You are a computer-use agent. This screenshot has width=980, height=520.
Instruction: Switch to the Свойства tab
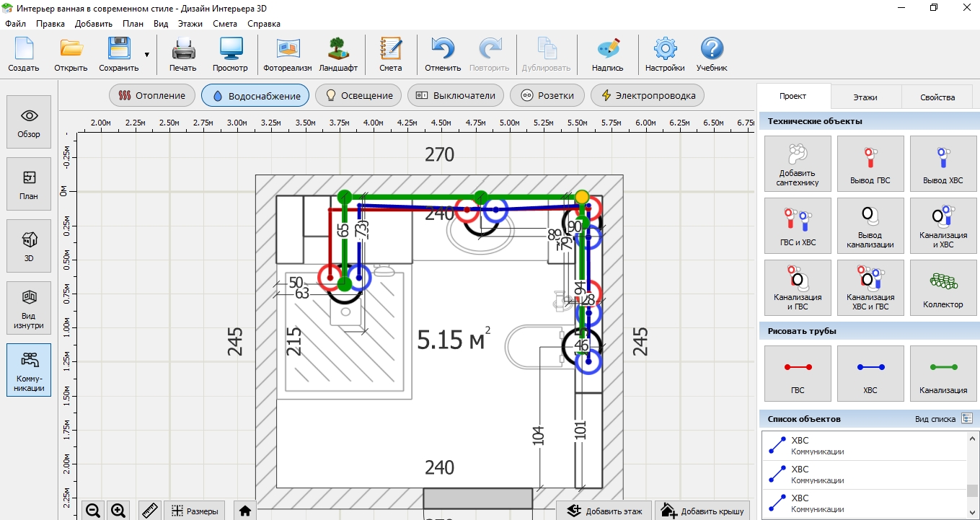click(x=937, y=97)
